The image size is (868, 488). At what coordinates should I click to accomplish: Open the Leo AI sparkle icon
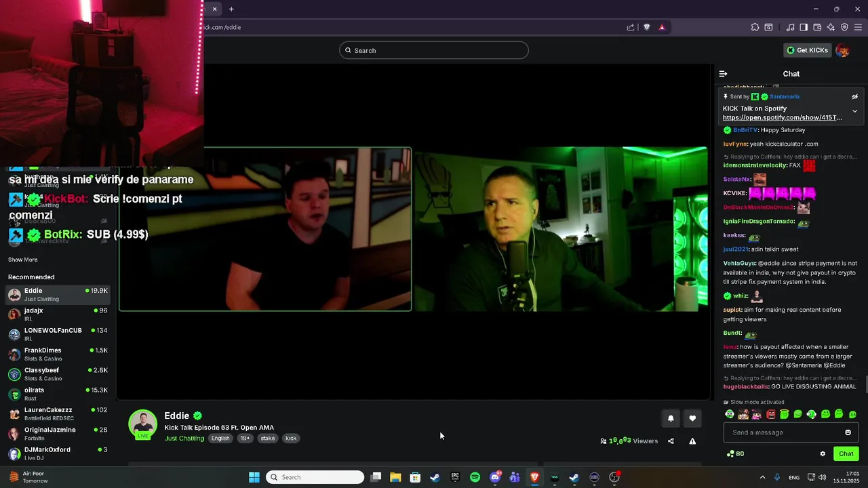831,27
